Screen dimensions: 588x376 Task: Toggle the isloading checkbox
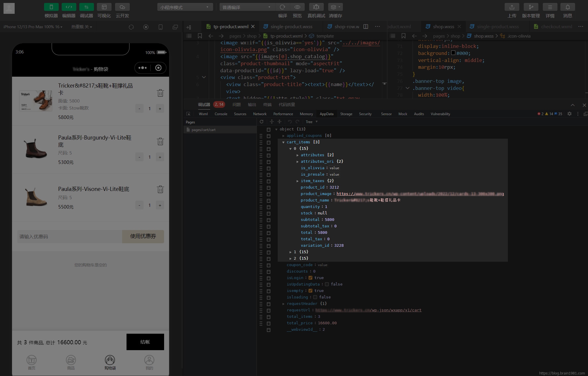pyautogui.click(x=315, y=297)
